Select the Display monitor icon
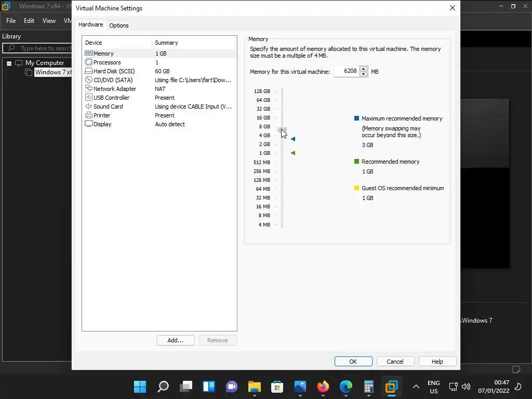The height and width of the screenshot is (399, 532). [88, 124]
